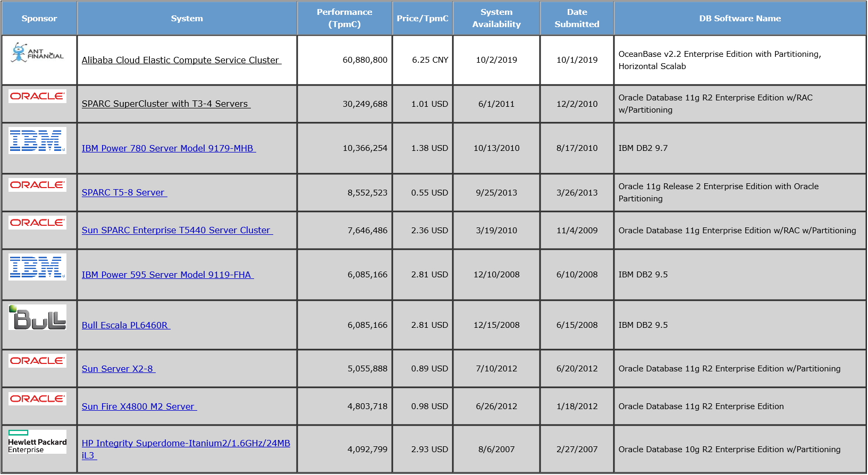Click the Oracle logo beside SPARC SuperCluster

pyautogui.click(x=37, y=96)
